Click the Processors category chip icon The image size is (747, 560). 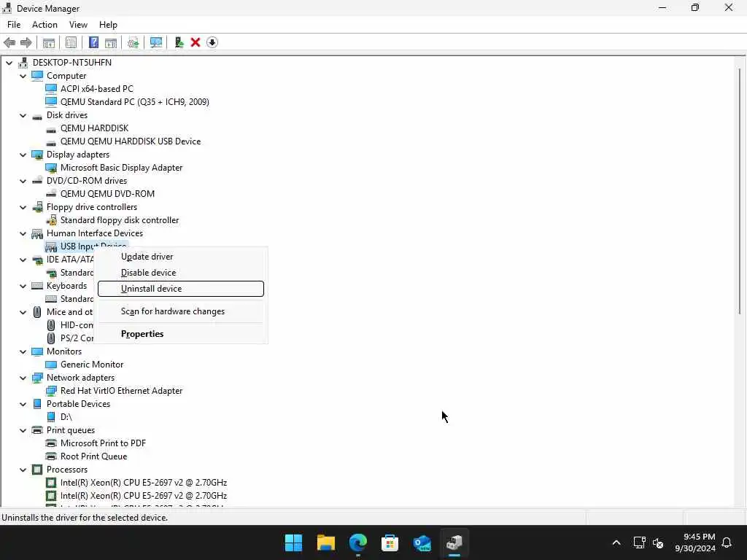37,470
